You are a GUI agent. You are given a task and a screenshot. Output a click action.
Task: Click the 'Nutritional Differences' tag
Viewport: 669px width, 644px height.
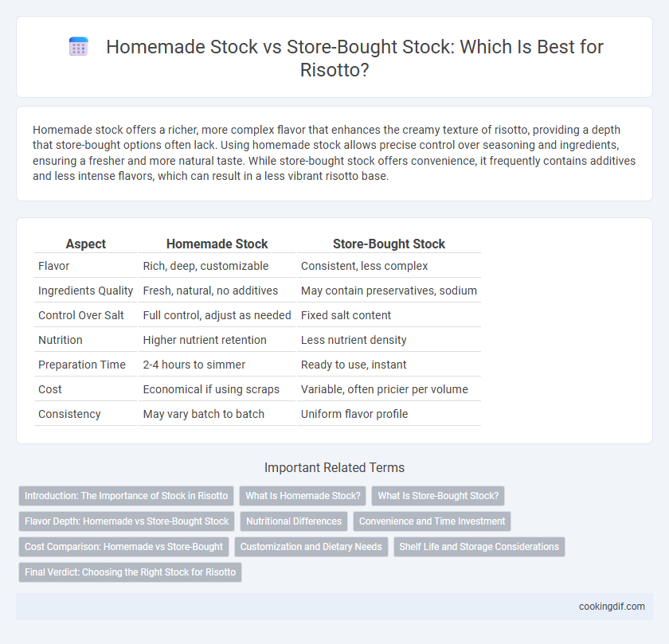pyautogui.click(x=294, y=521)
